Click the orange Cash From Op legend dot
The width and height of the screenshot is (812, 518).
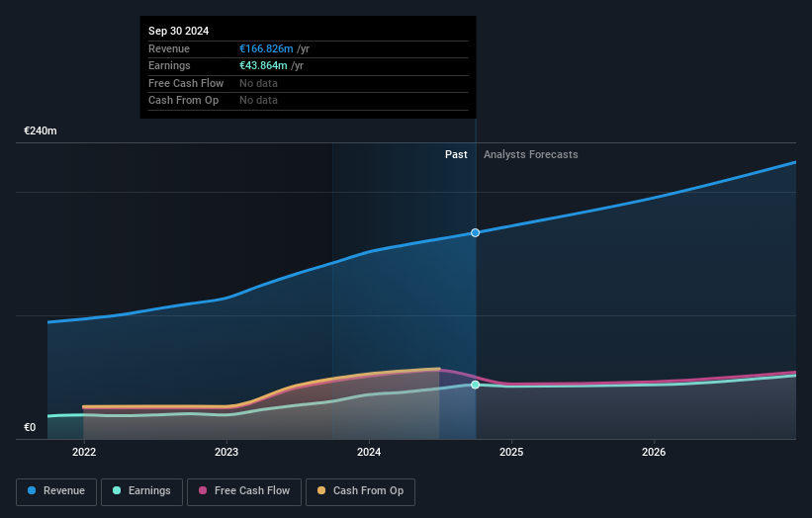click(321, 490)
